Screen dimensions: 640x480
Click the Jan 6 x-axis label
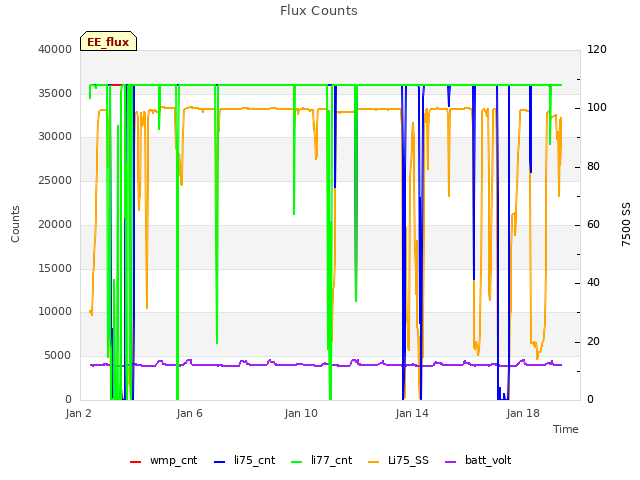(189, 413)
